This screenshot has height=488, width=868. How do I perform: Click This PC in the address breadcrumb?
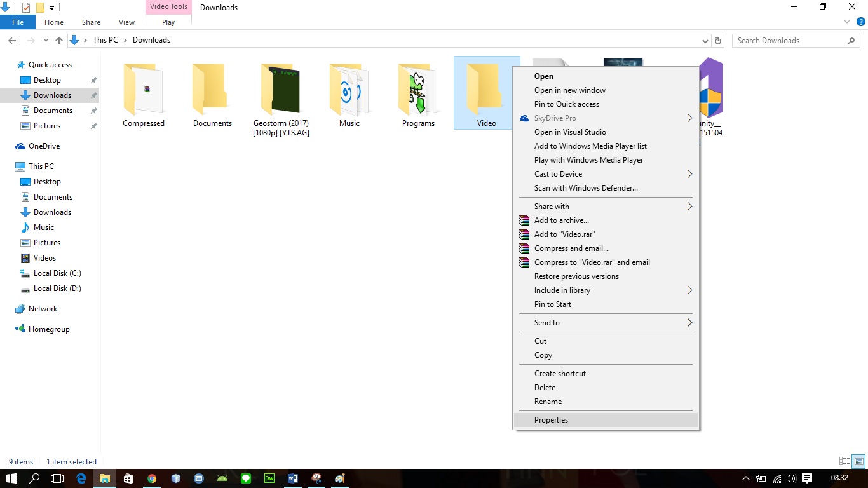(x=105, y=40)
